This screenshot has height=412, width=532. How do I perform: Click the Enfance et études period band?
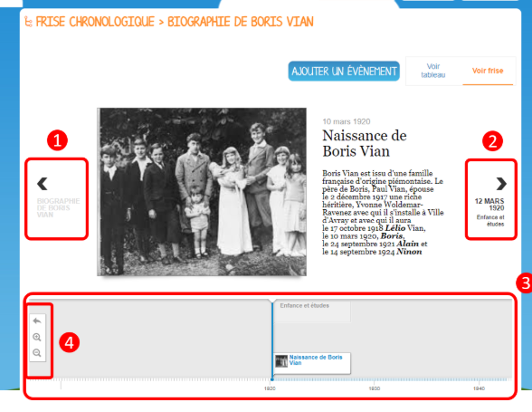click(x=312, y=311)
